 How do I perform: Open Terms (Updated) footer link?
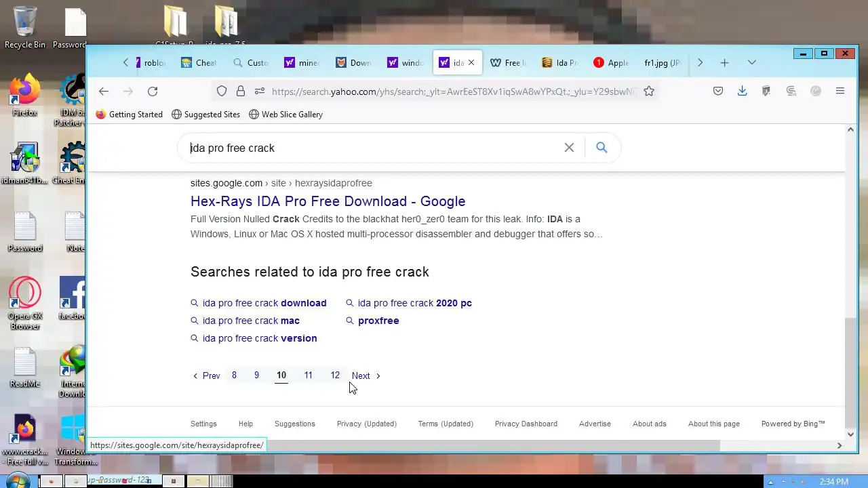[x=446, y=424]
